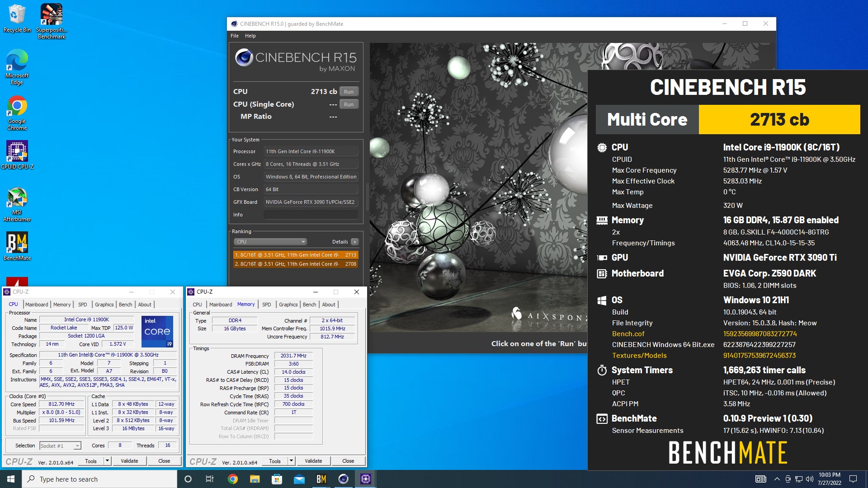Open the volume tray icon
868x488 pixels.
tap(810, 479)
